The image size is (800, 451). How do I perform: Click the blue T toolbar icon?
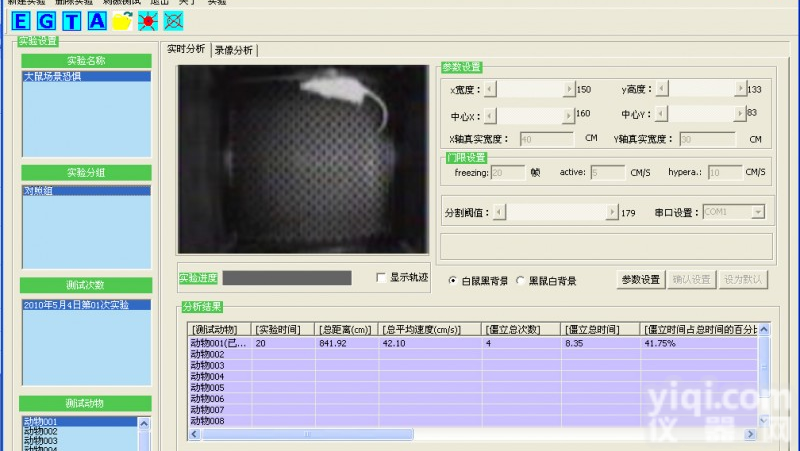[x=72, y=20]
